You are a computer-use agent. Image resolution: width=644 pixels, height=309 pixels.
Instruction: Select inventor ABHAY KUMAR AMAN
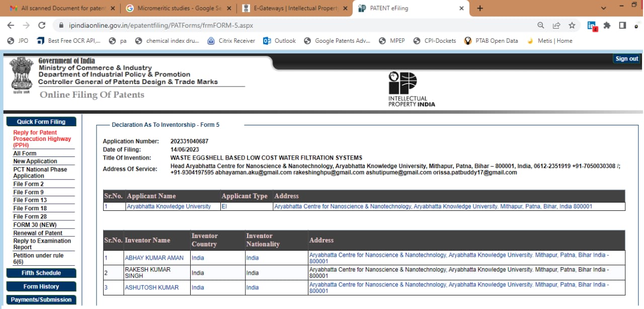pos(154,258)
